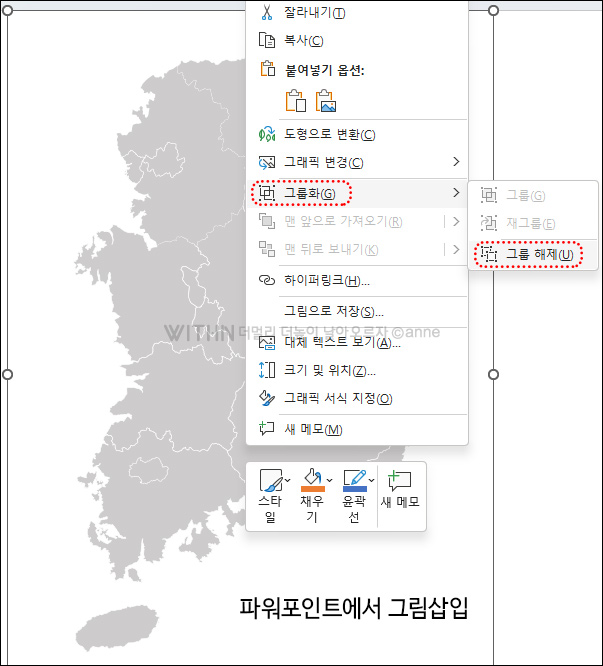Click the 그룹화 group icon

pos(267,193)
